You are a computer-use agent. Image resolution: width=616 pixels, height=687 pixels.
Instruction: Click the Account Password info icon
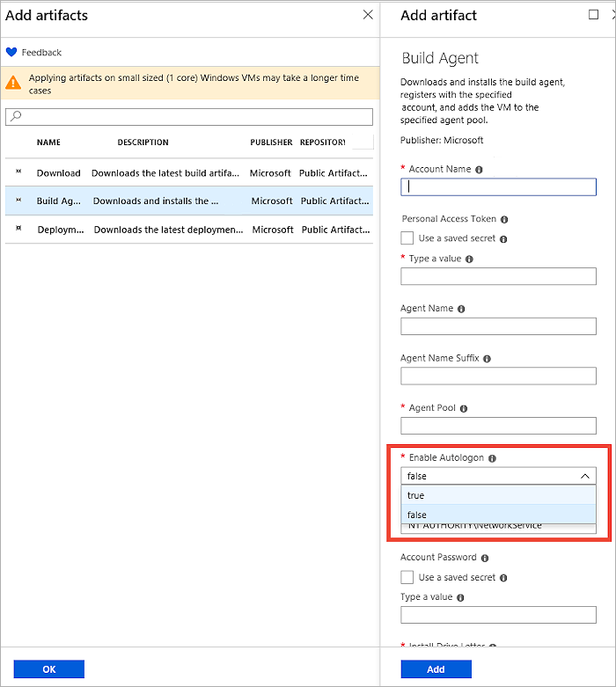(x=484, y=558)
